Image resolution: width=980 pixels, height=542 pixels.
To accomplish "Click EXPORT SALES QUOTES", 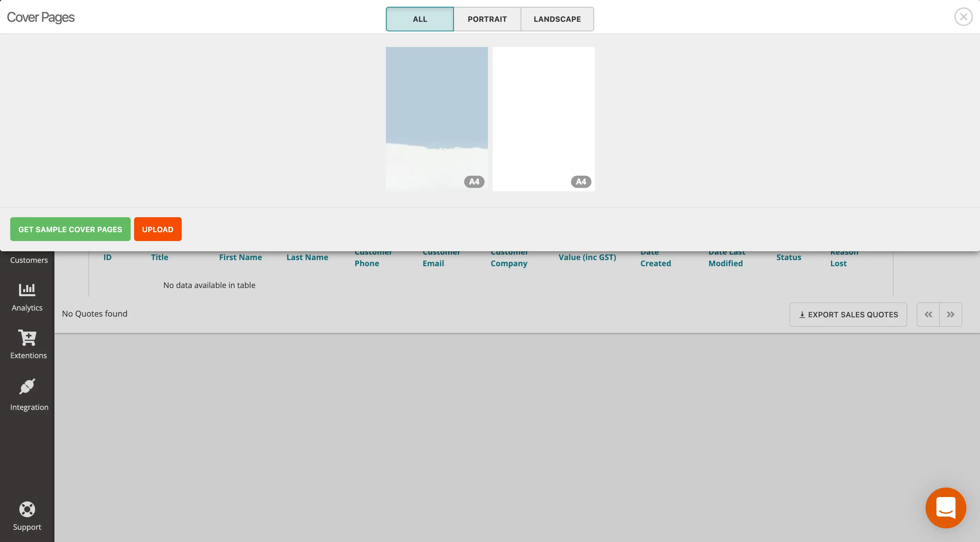I will tap(848, 314).
